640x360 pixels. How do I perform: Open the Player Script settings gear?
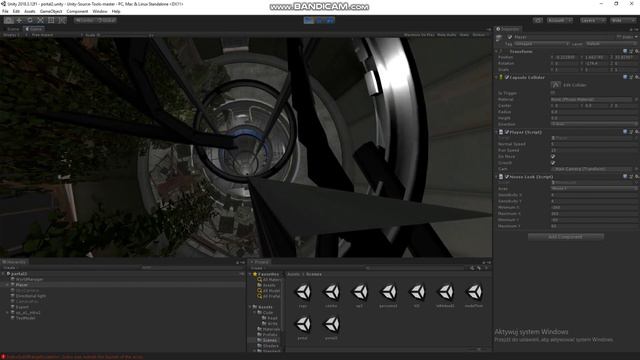tap(636, 132)
